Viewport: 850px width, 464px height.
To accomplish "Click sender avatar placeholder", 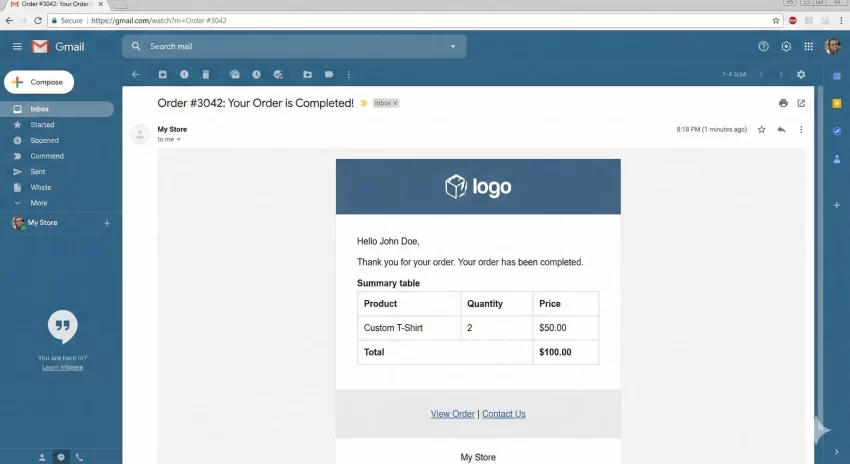I will click(x=140, y=134).
